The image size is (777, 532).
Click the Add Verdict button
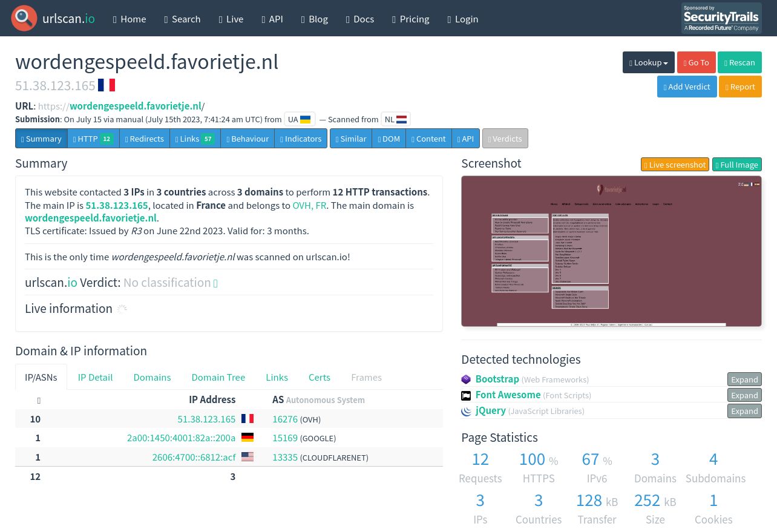point(687,87)
